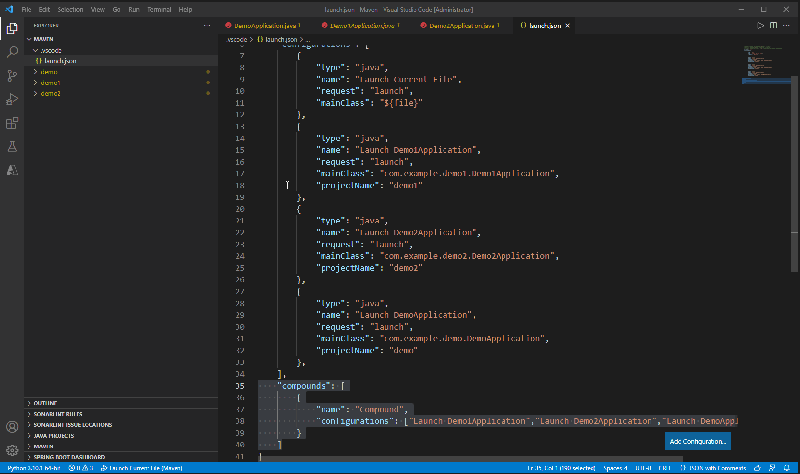
Task: Click the editor vertical scrollbar
Action: click(x=794, y=173)
